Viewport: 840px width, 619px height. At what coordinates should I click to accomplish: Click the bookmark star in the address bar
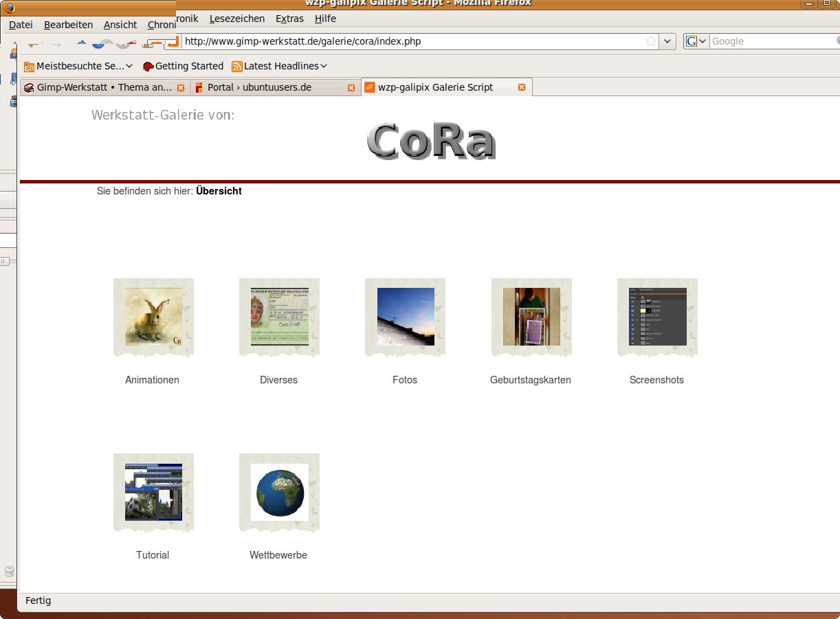(x=651, y=41)
